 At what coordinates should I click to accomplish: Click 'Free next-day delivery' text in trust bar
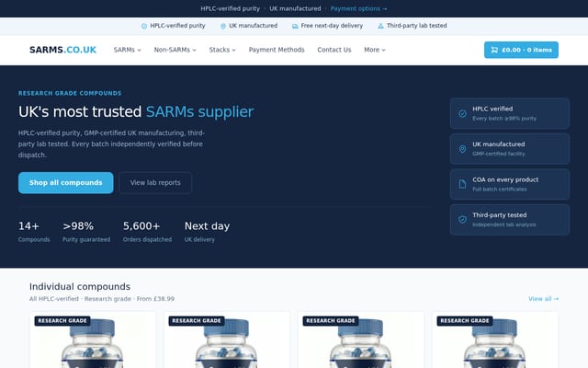332,26
